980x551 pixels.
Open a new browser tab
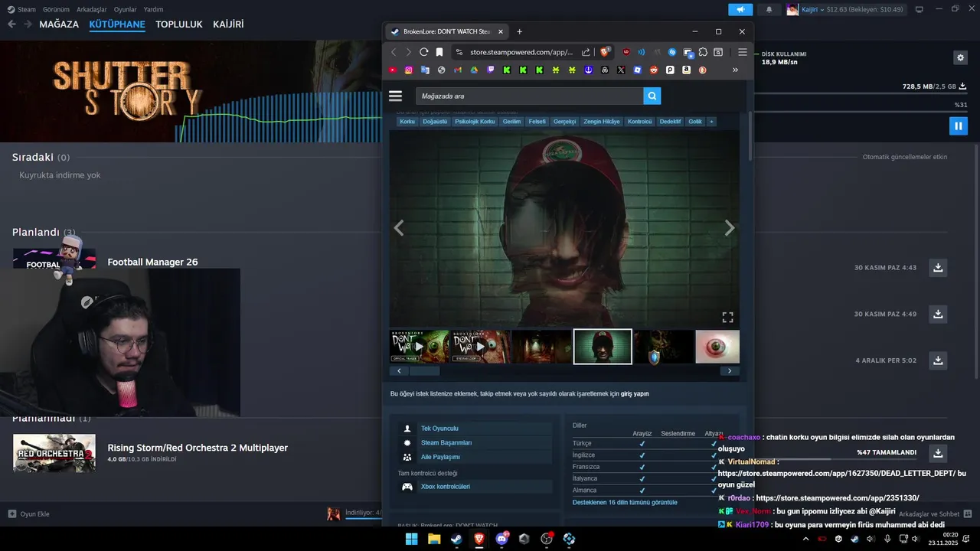[x=519, y=31]
